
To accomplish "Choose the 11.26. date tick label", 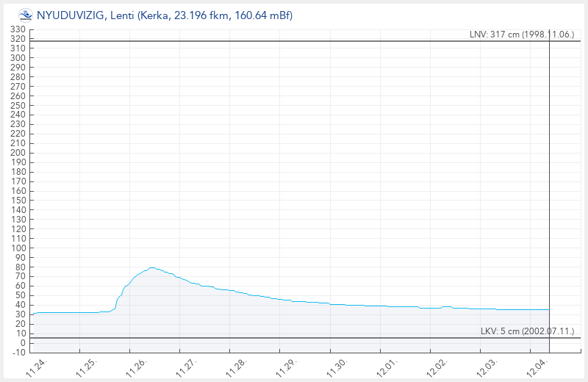I will click(x=137, y=367).
